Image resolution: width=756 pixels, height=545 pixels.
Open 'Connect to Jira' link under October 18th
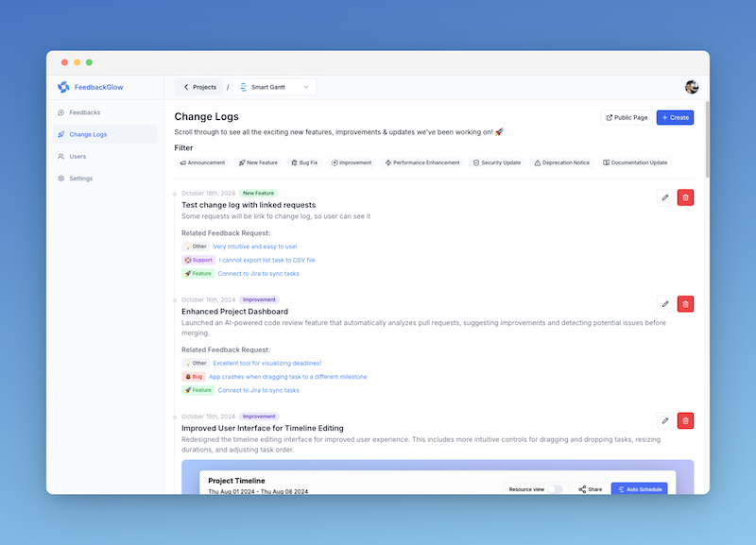[x=258, y=274]
